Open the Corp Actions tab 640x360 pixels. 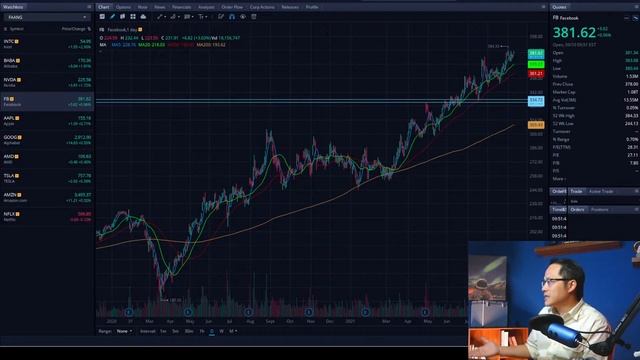pyautogui.click(x=262, y=7)
